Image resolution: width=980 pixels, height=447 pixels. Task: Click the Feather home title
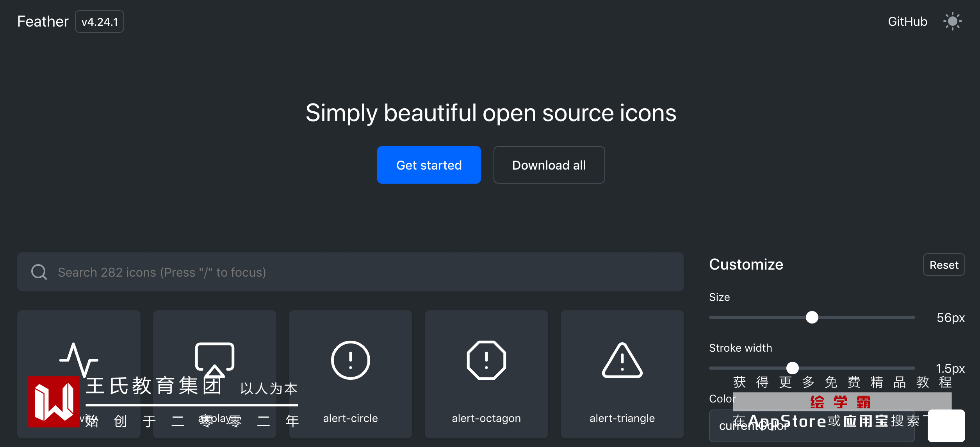[43, 21]
